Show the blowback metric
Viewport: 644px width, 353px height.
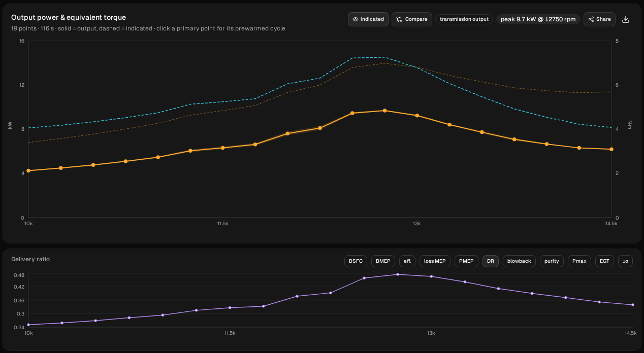[x=519, y=261]
